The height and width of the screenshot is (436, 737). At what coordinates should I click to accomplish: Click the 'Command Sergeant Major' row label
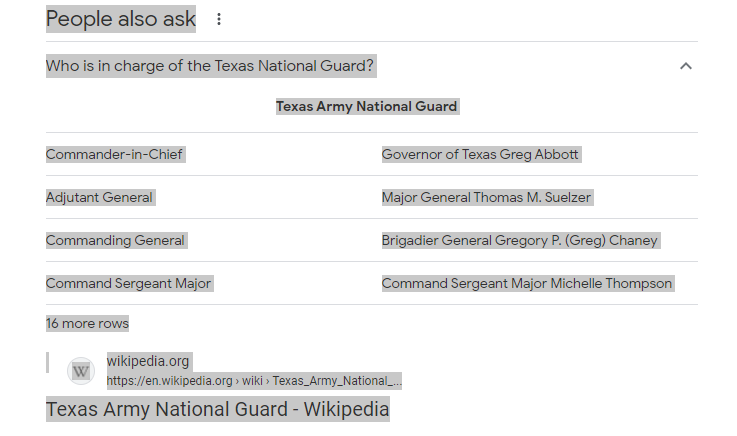(128, 283)
